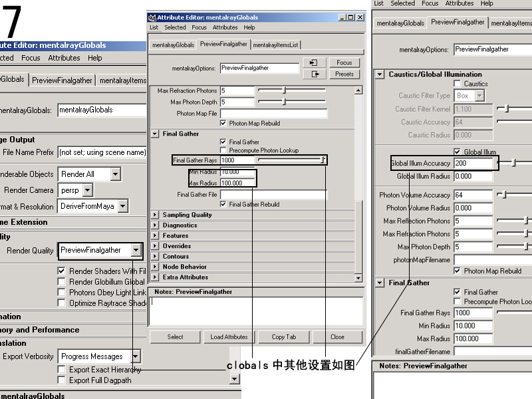Expand the Extra Attributes section
This screenshot has height=399, width=532.
click(155, 277)
